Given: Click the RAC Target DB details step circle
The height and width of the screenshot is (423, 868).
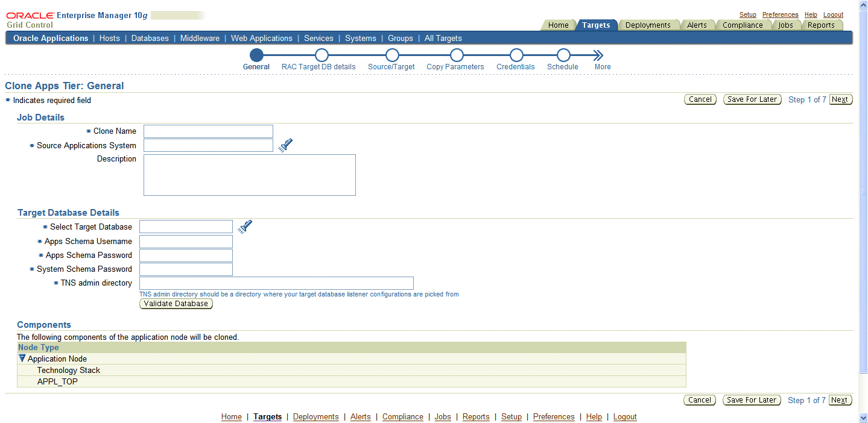Looking at the screenshot, I should (322, 55).
